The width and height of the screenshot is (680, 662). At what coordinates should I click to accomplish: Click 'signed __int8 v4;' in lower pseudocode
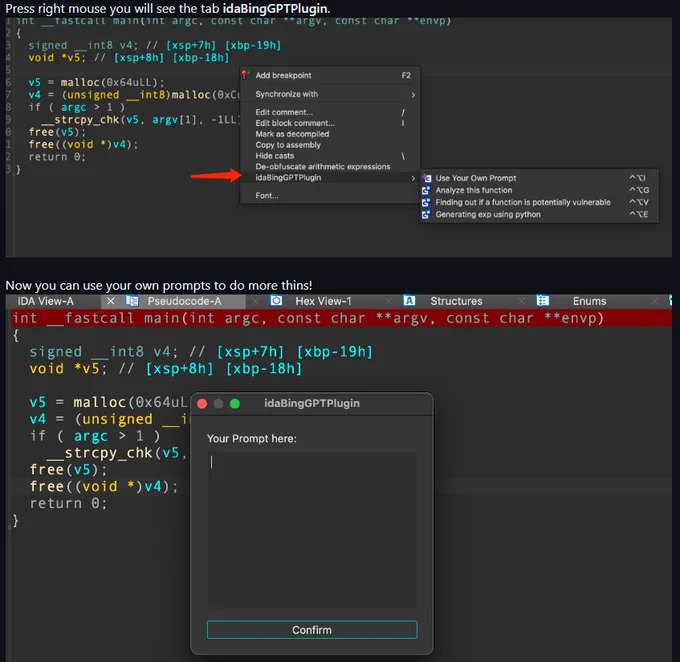104,352
